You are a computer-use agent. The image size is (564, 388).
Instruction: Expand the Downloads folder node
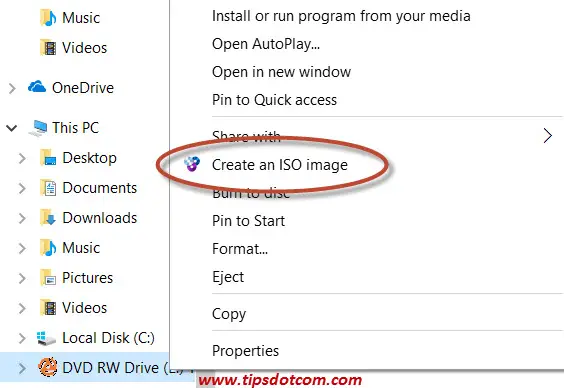coord(22,218)
